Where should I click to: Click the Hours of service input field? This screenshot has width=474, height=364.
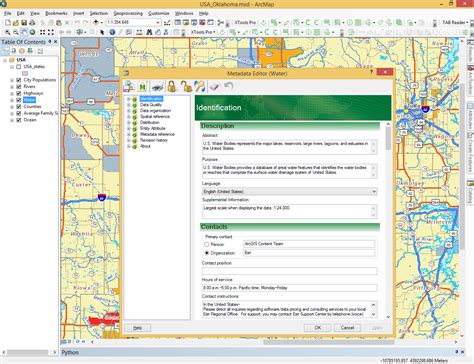(x=289, y=288)
